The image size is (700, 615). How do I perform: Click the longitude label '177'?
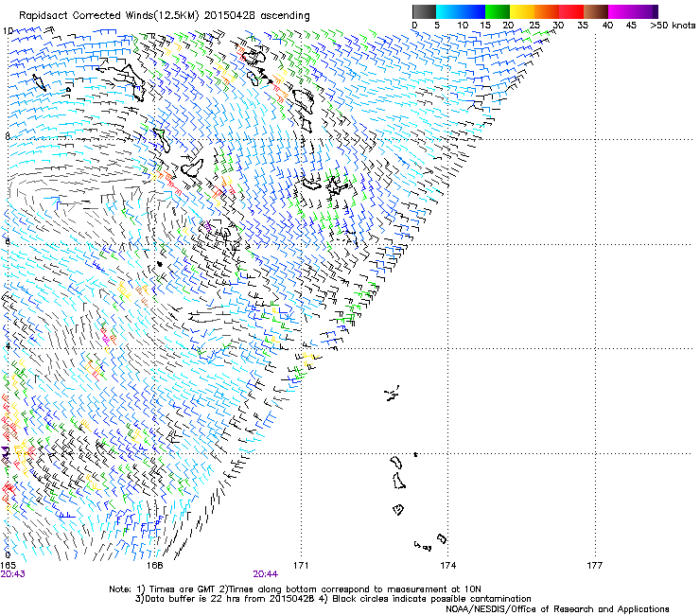594,566
